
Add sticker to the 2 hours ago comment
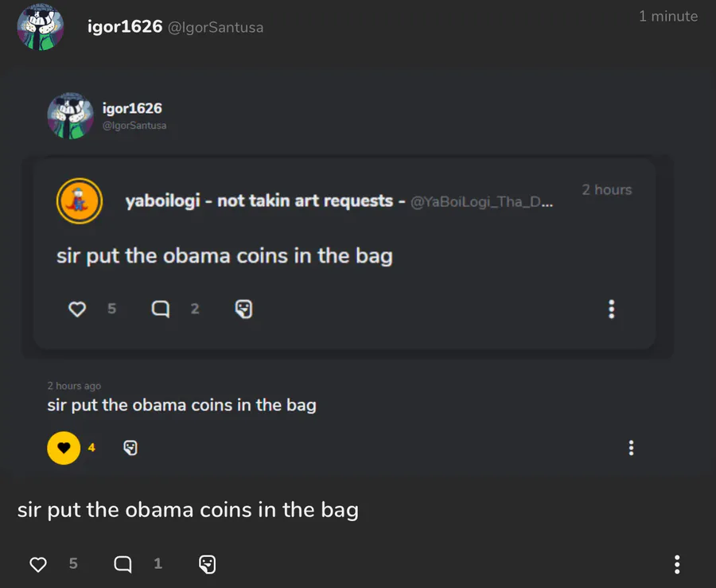click(130, 448)
